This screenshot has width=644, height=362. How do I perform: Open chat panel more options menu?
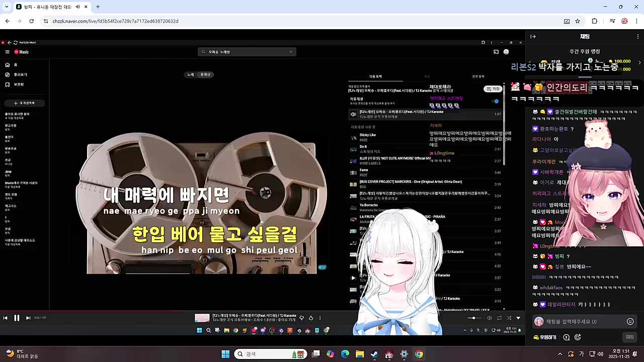click(x=639, y=36)
